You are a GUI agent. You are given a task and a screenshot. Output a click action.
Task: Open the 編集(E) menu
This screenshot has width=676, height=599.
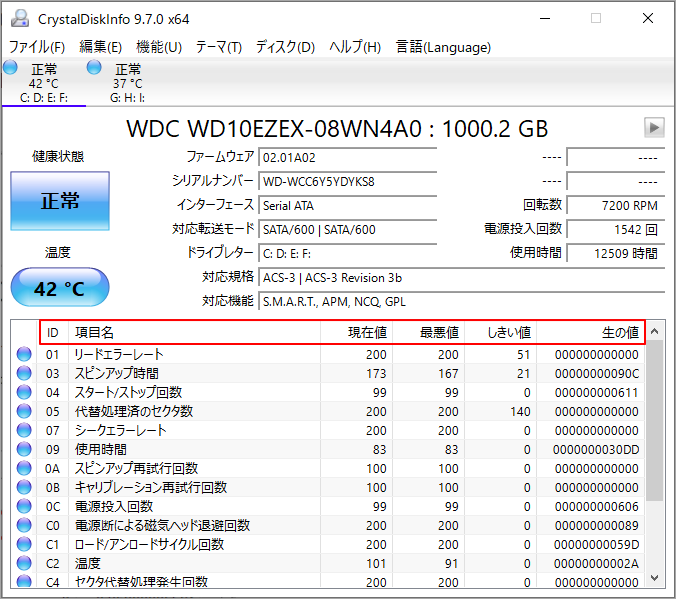point(100,47)
